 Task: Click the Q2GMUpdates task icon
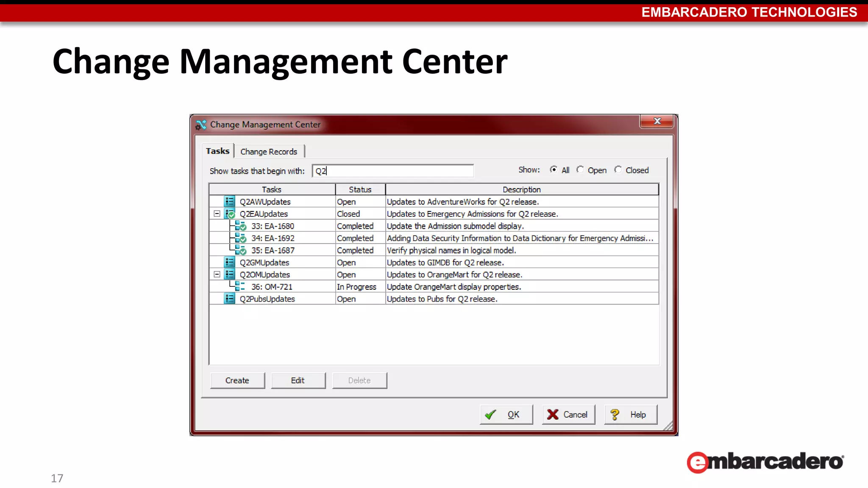229,262
